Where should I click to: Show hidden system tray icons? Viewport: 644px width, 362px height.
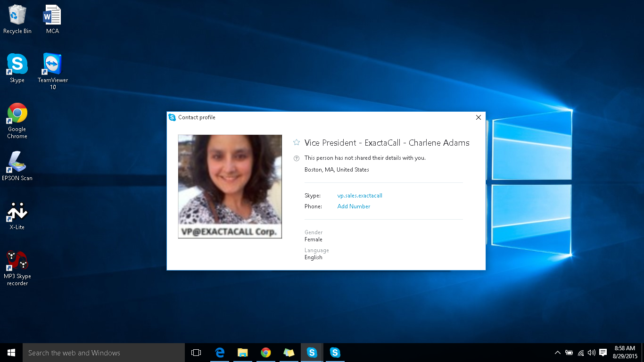coord(558,353)
